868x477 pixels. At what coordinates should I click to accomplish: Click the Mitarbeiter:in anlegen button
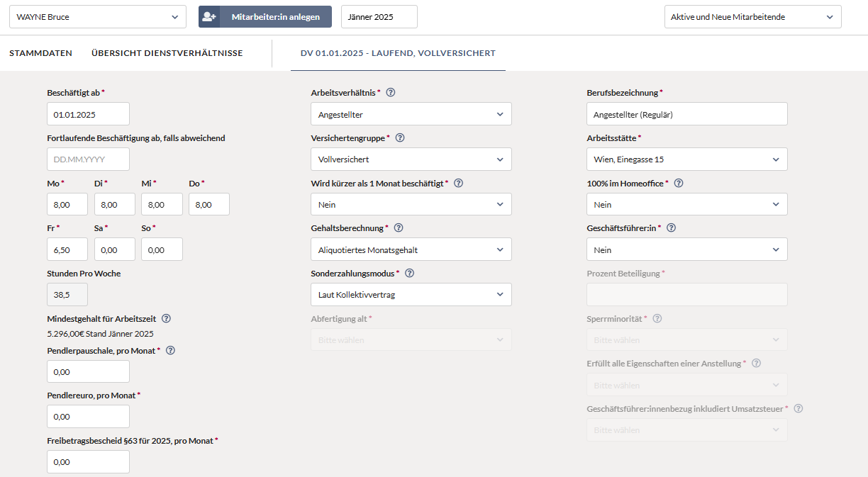[265, 17]
